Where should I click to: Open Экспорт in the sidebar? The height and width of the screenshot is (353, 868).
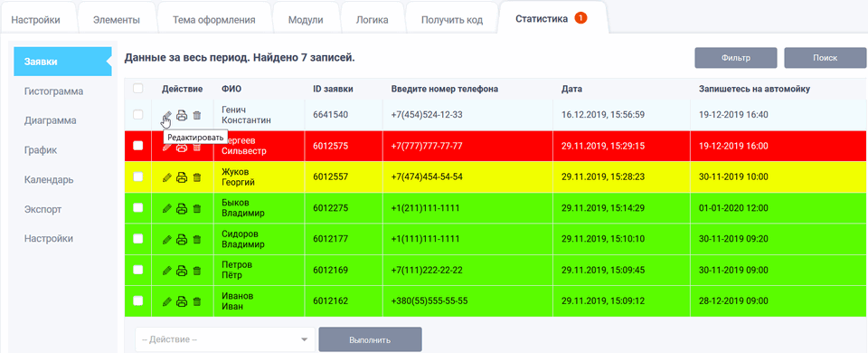click(42, 209)
